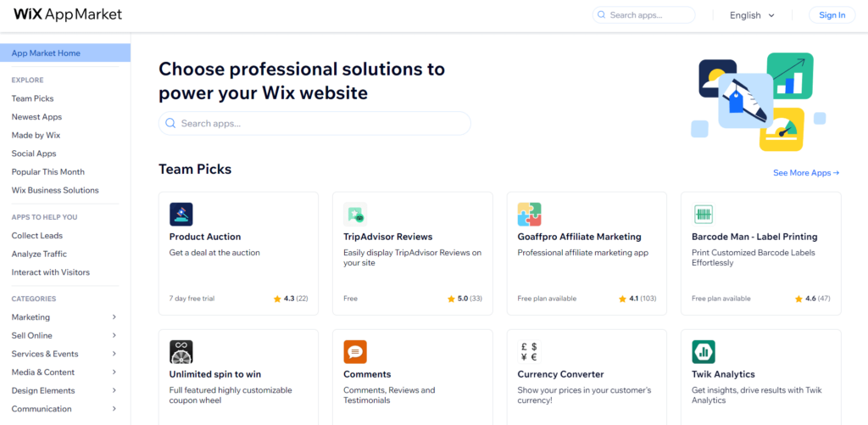This screenshot has width=868, height=425.
Task: Open the Comments app title
Action: [367, 374]
